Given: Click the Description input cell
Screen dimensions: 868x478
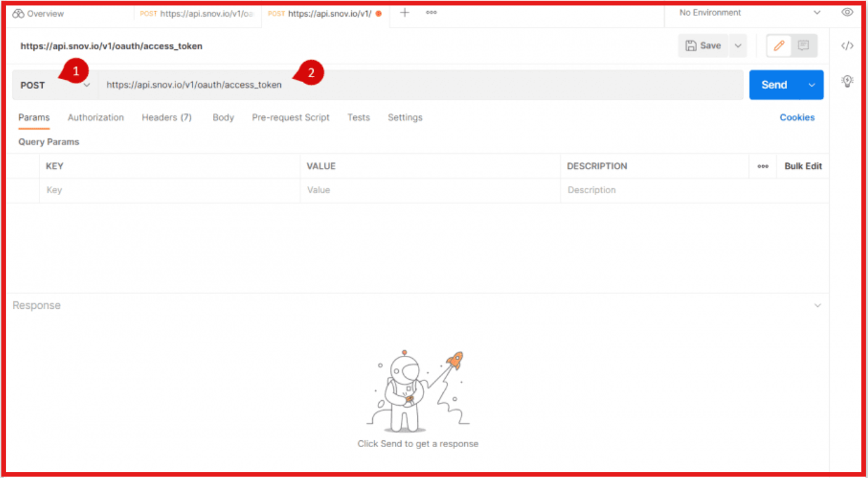Looking at the screenshot, I should point(695,190).
